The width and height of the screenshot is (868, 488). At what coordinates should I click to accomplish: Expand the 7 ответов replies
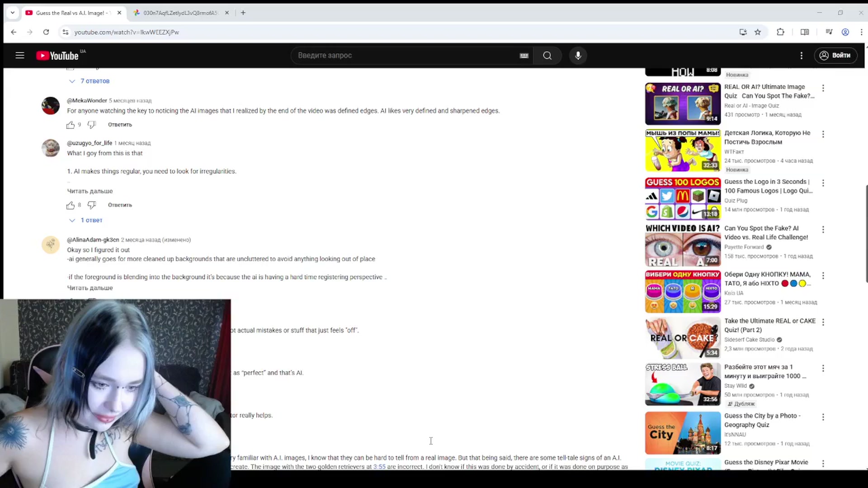[90, 81]
